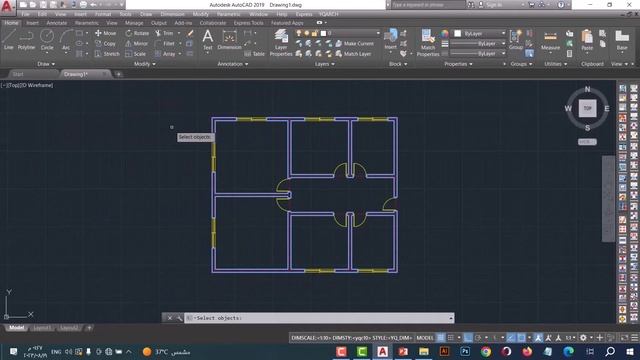Expand the Block panel
The height and width of the screenshot is (360, 640).
pyautogui.click(x=398, y=64)
